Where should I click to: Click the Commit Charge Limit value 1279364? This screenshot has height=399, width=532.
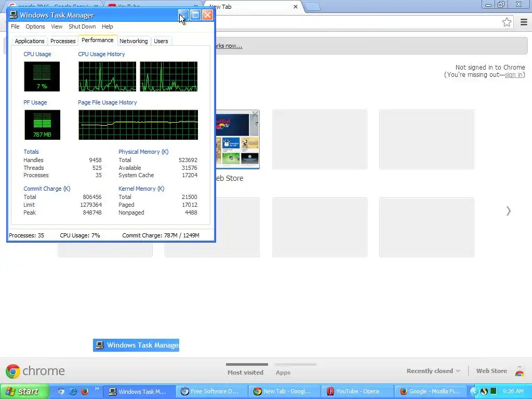pyautogui.click(x=91, y=205)
